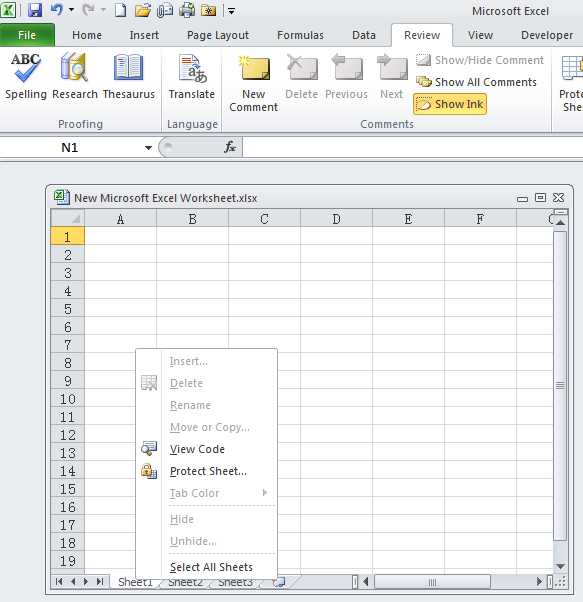Image resolution: width=583 pixels, height=602 pixels.
Task: Click the Name Box showing N1
Action: click(x=71, y=147)
